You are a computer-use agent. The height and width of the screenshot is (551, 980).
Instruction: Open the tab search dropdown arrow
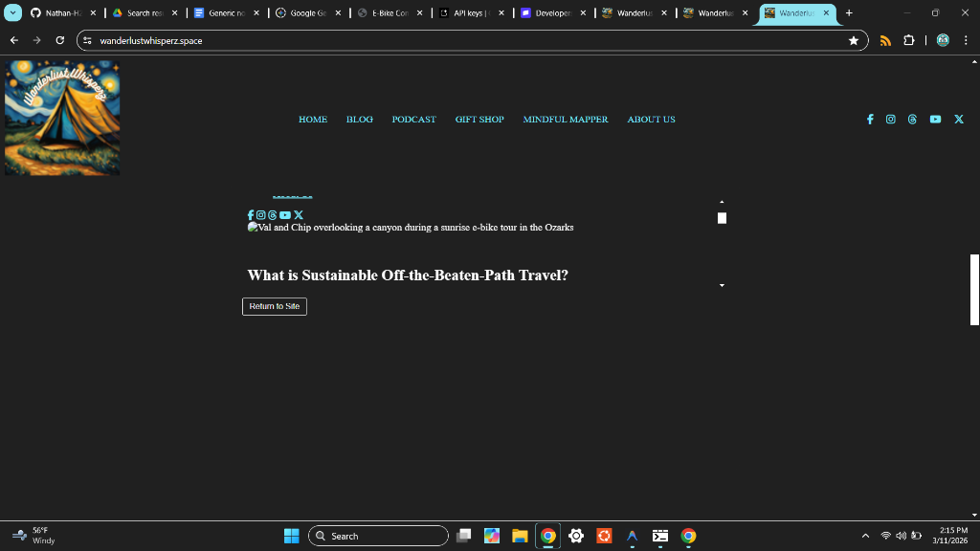[13, 13]
